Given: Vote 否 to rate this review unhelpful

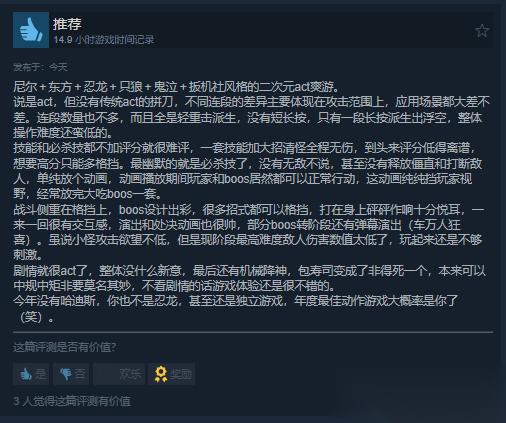Looking at the screenshot, I should (x=71, y=374).
